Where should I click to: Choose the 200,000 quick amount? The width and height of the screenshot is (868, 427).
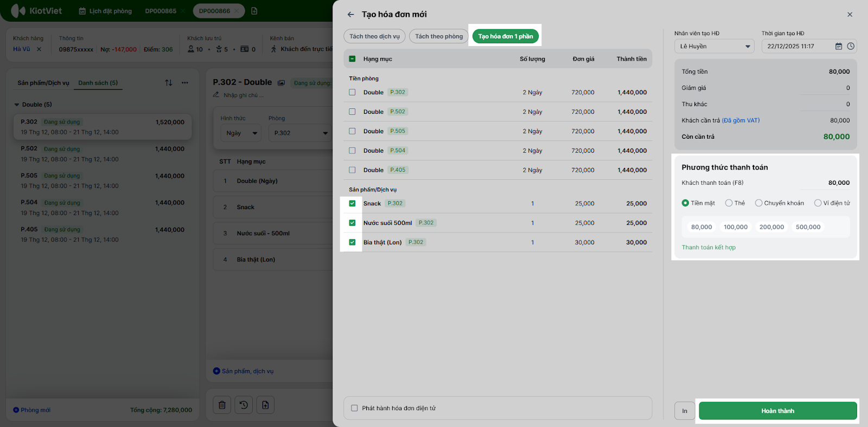(x=771, y=227)
